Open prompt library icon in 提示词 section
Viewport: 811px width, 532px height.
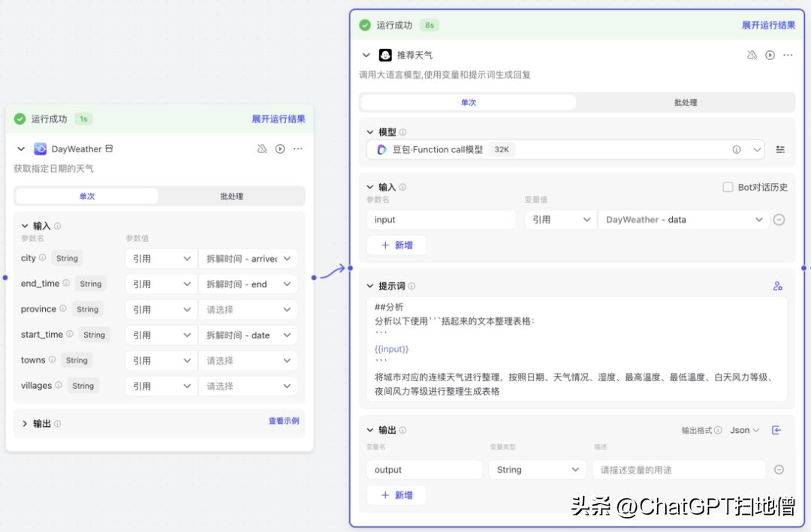coord(777,286)
